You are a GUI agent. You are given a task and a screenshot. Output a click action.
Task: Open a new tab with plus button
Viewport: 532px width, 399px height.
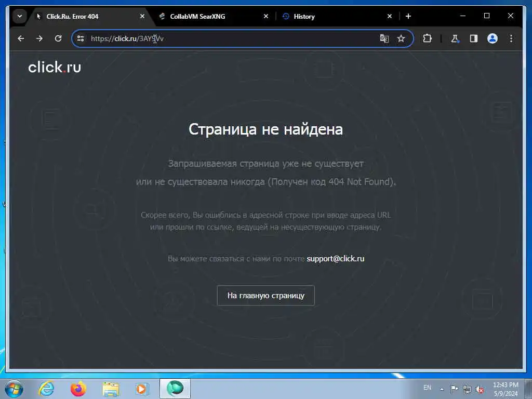click(x=408, y=16)
